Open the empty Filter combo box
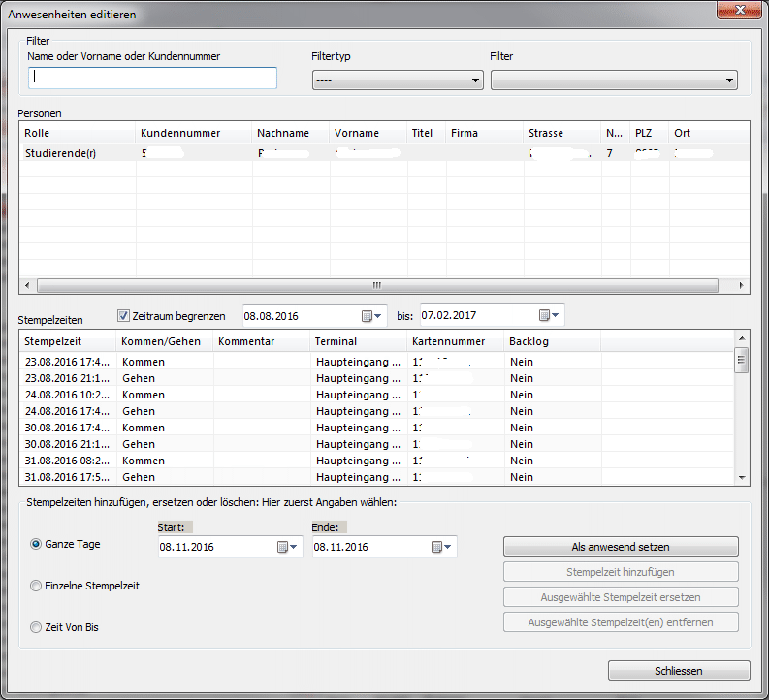Screen dimensions: 769x700 tap(614, 80)
